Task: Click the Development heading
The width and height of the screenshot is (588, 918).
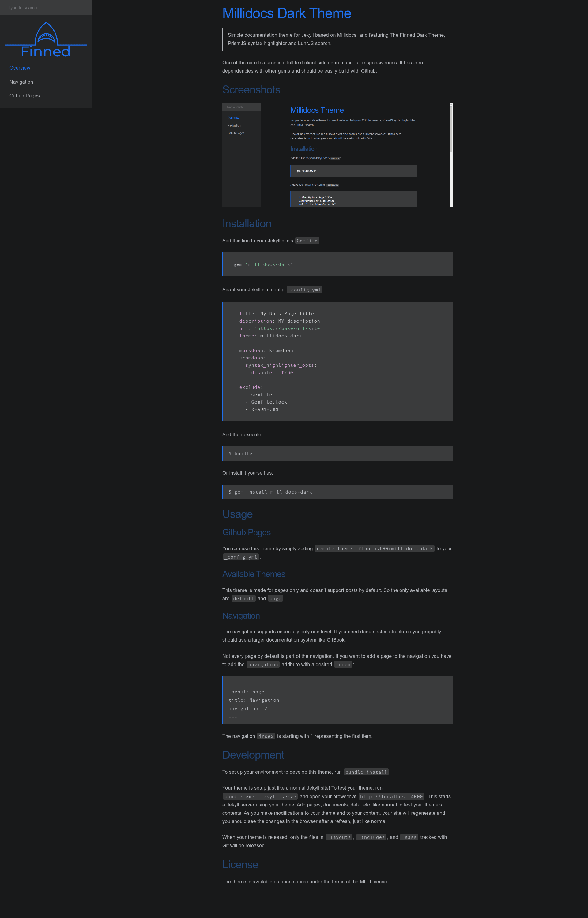Action: coord(253,755)
